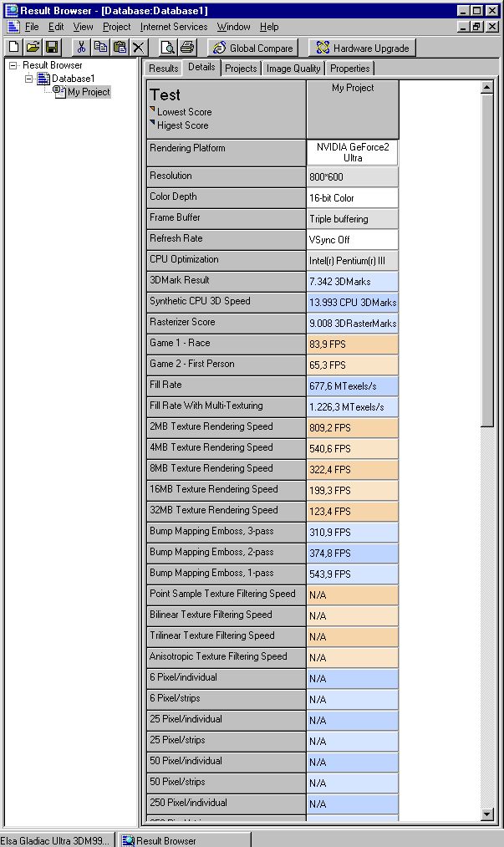The width and height of the screenshot is (504, 847).
Task: Print results with the printer icon
Action: click(187, 48)
